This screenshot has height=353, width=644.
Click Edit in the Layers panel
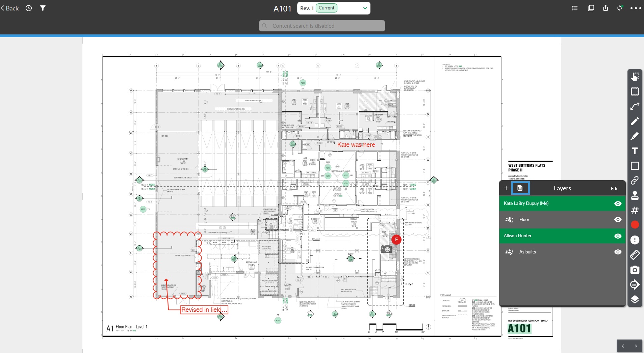click(615, 189)
